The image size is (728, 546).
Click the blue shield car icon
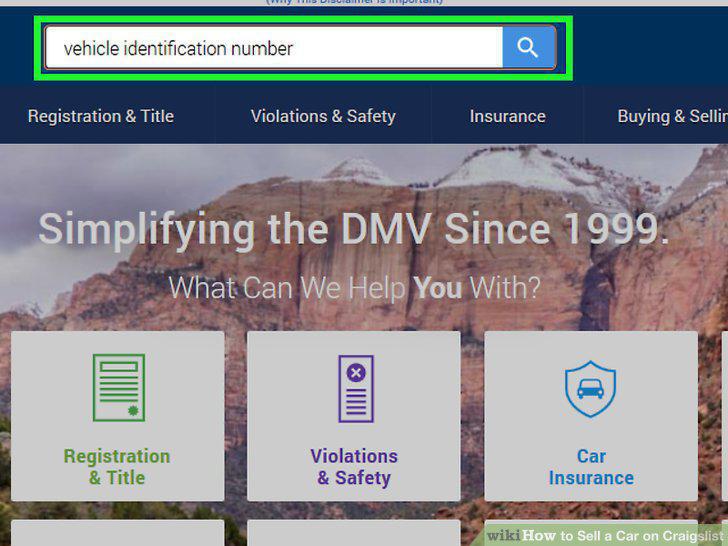pyautogui.click(x=591, y=389)
